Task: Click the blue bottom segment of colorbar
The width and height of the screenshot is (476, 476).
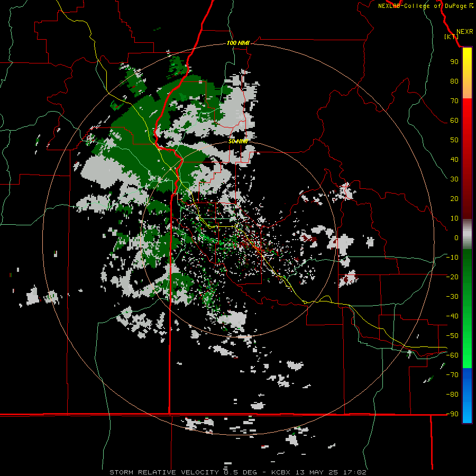Action: coord(467,396)
